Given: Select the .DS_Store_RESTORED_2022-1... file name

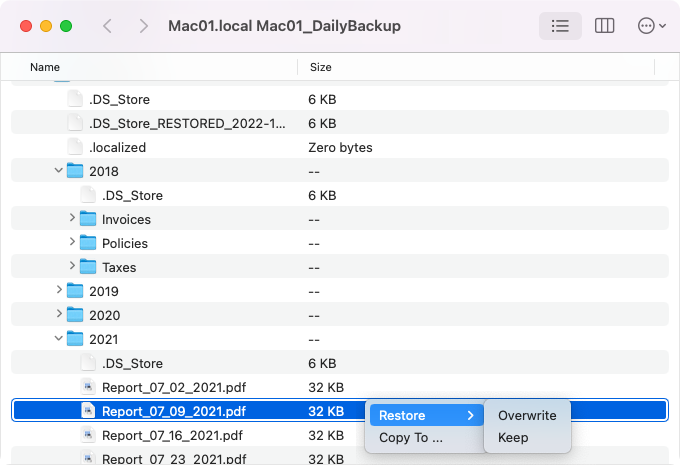Looking at the screenshot, I should 187,124.
